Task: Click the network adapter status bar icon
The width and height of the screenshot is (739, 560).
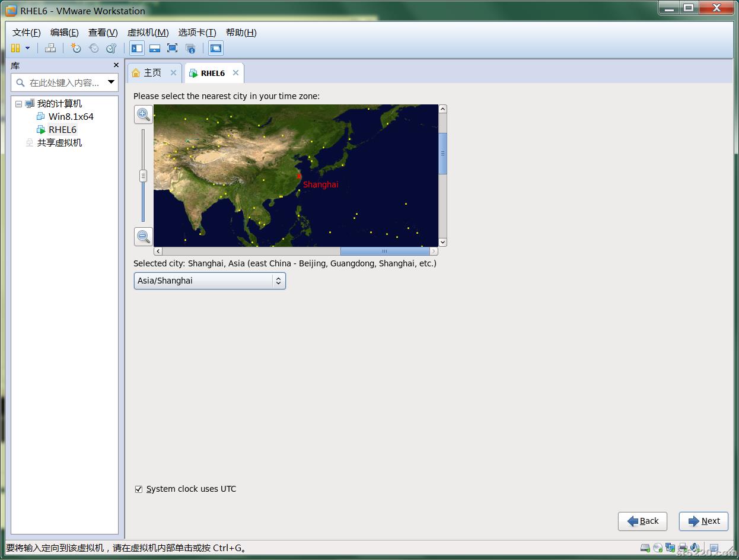Action: click(670, 548)
